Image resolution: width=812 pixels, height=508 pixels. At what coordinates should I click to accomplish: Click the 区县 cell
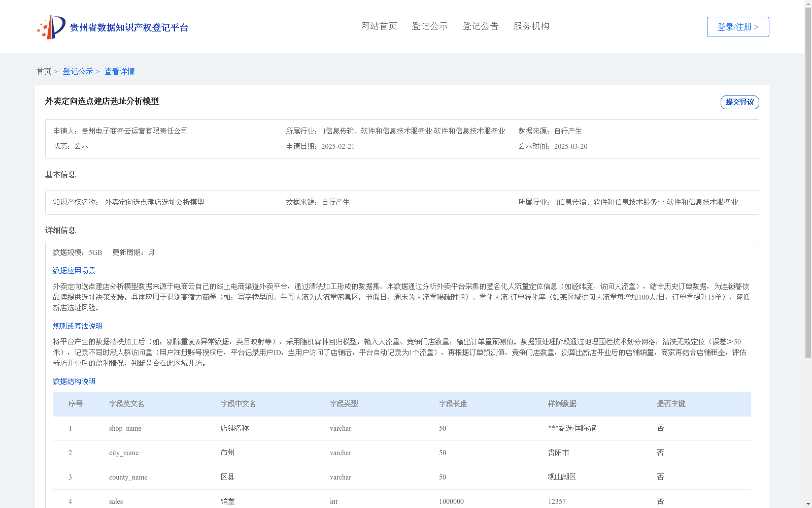(x=228, y=477)
